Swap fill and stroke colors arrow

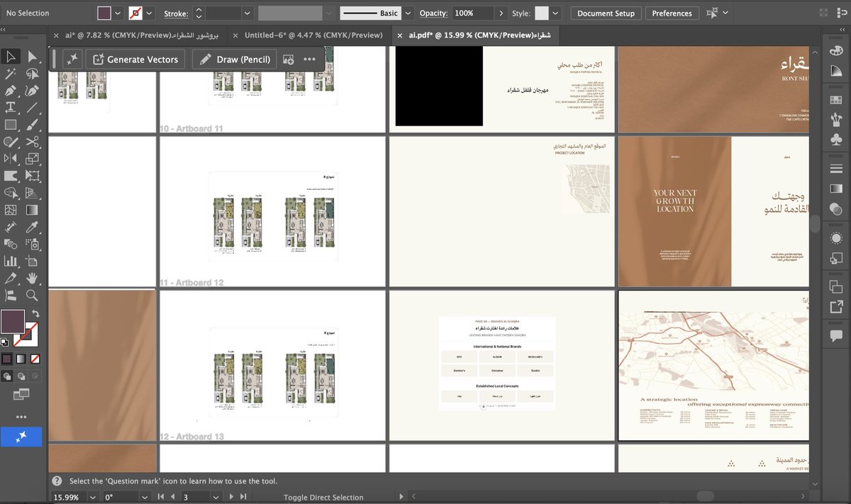35,313
